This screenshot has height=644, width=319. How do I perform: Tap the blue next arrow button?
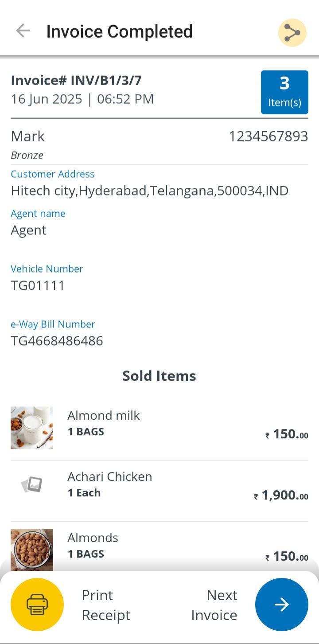click(281, 604)
